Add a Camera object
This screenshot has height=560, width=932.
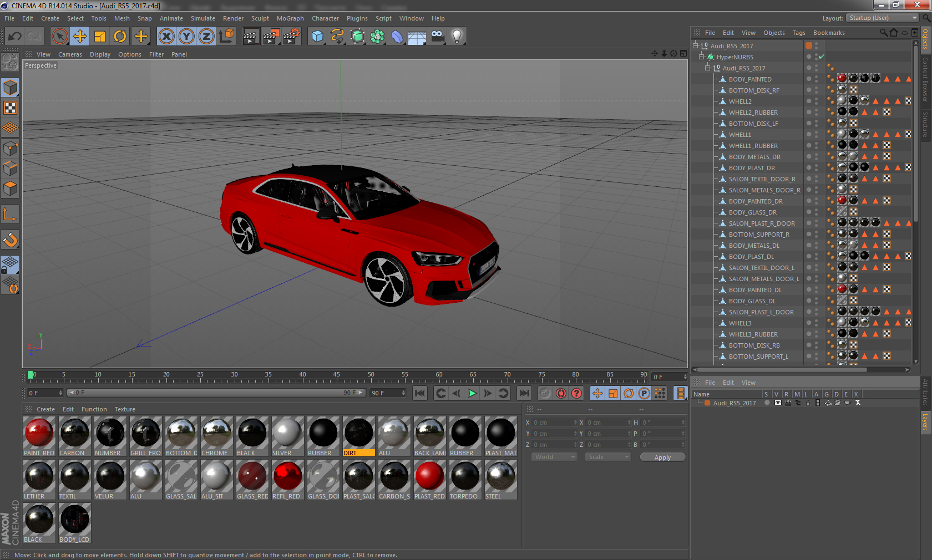pos(437,37)
